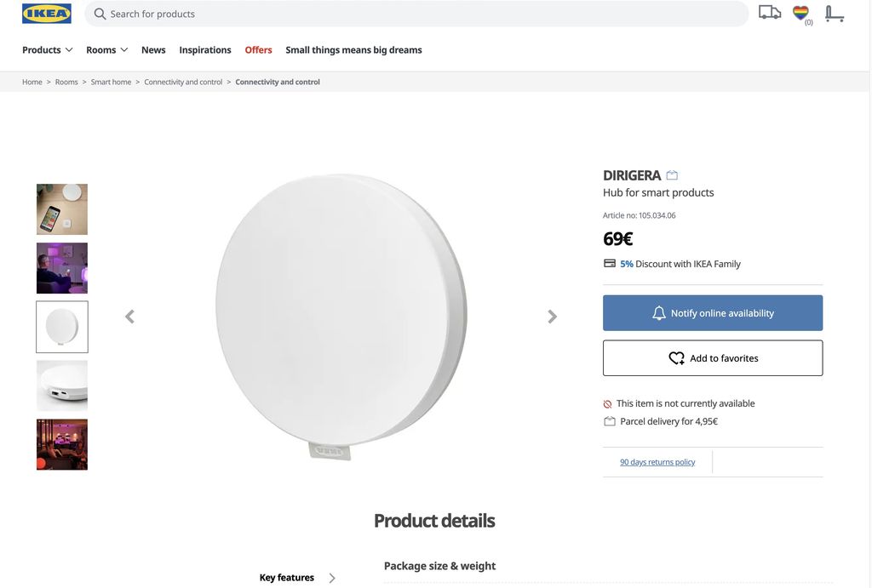
Task: Open the 90 days returns policy link
Action: coord(657,462)
